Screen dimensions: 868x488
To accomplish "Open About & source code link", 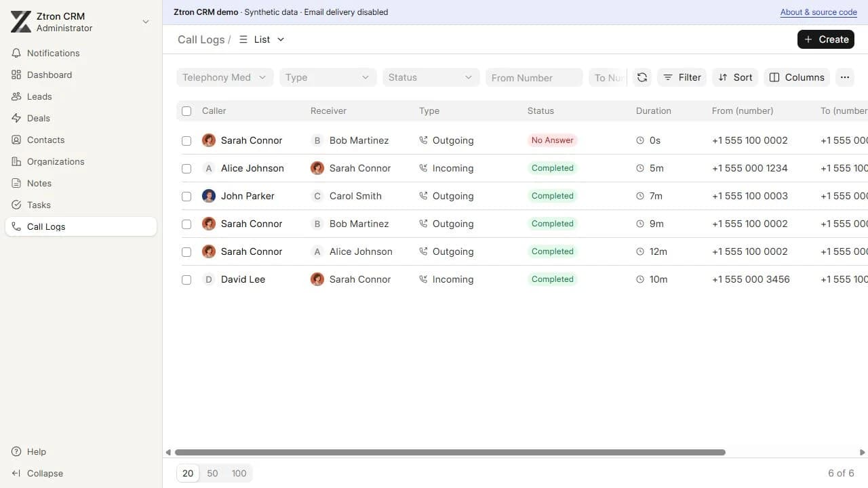I will click(818, 12).
